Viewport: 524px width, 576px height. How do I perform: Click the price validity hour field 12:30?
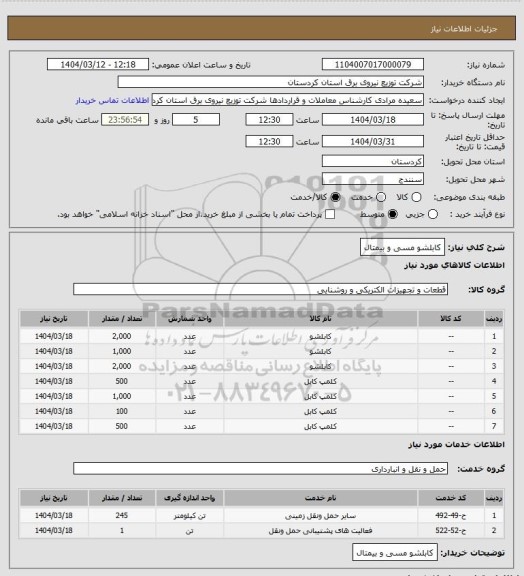pyautogui.click(x=269, y=141)
